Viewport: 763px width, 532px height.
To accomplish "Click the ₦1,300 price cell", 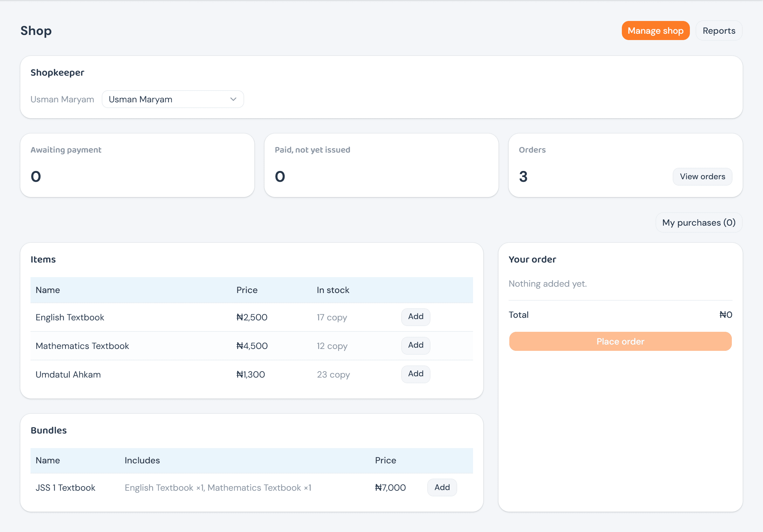I will (x=251, y=374).
